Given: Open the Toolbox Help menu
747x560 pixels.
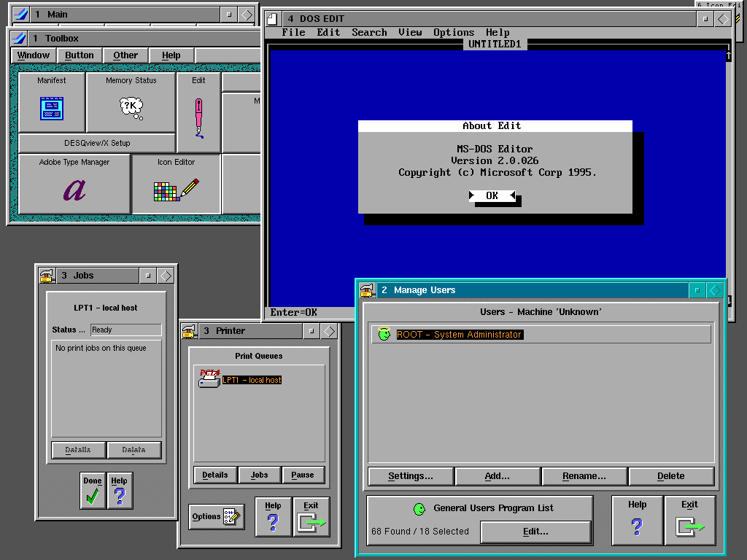Looking at the screenshot, I should point(171,55).
